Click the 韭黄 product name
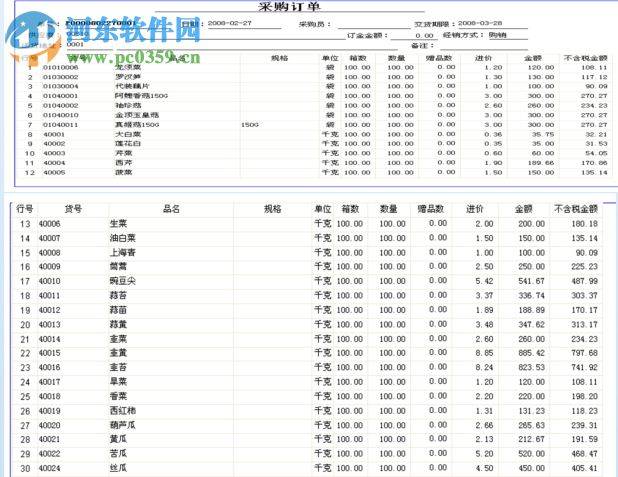Viewport: 618px width, 477px height. point(118,353)
